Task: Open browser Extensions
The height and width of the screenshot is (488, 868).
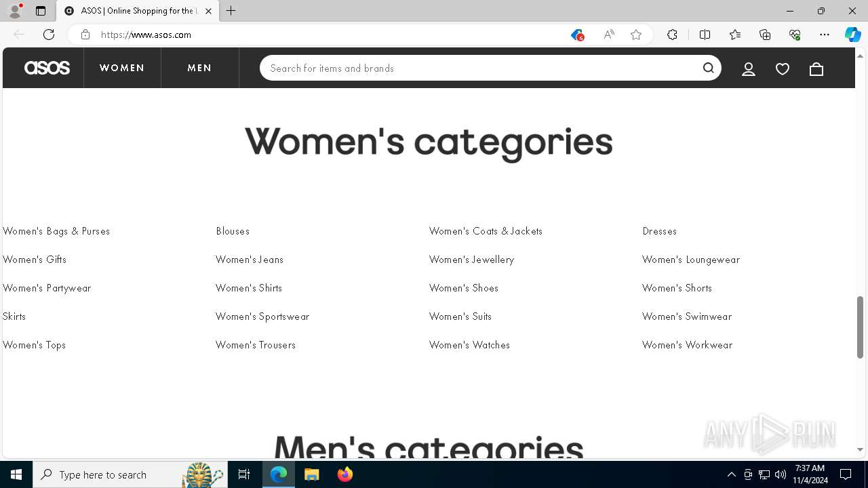Action: 672,35
